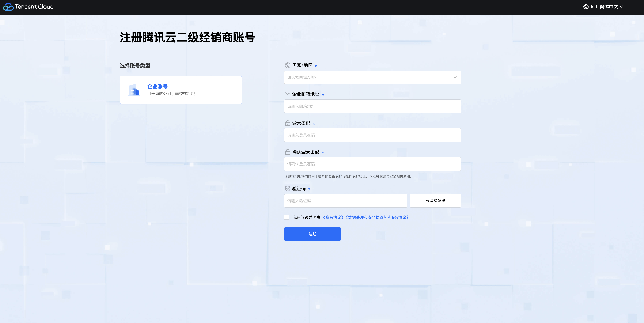Image resolution: width=644 pixels, height=323 pixels.
Task: Check the 我已阅读并同意 agreement checkbox
Action: 287,217
